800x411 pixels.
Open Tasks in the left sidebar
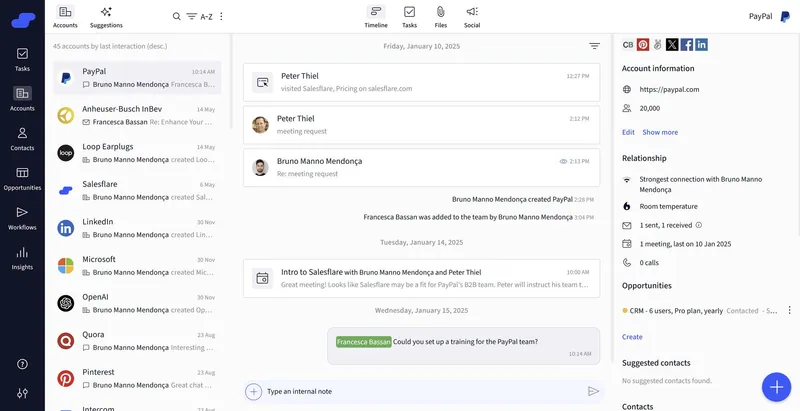click(x=22, y=59)
